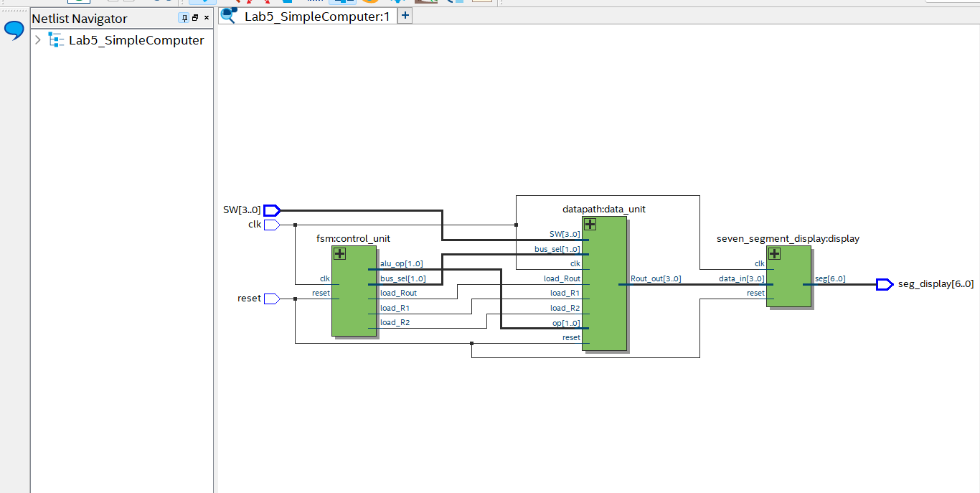Image resolution: width=980 pixels, height=493 pixels.
Task: Float the Netlist Navigator panel
Action: click(195, 18)
